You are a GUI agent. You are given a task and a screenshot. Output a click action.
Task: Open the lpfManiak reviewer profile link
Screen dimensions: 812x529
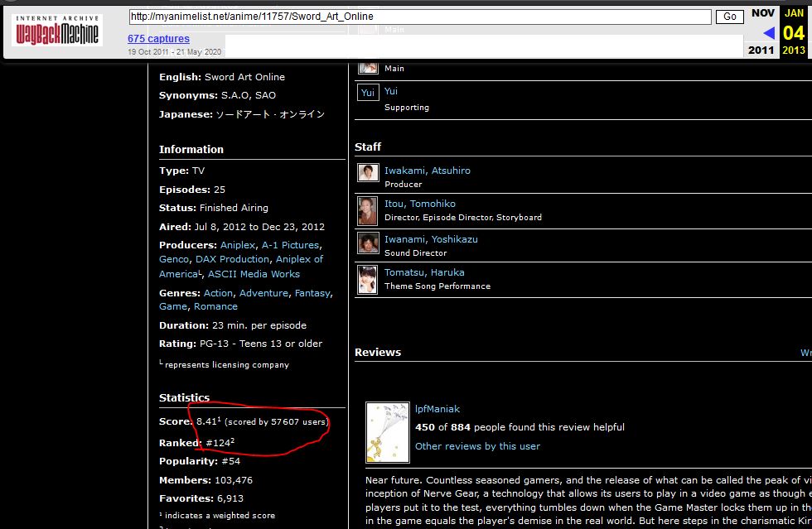point(437,409)
